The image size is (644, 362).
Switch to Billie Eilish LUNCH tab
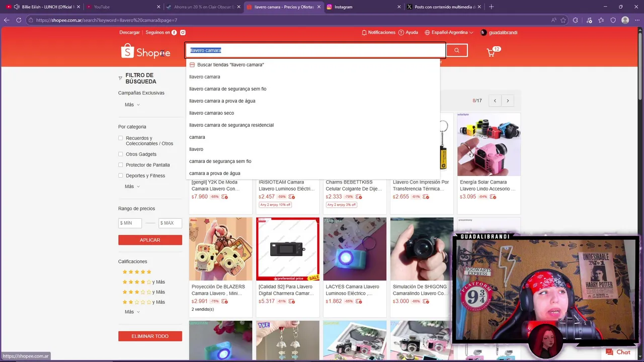[43, 7]
